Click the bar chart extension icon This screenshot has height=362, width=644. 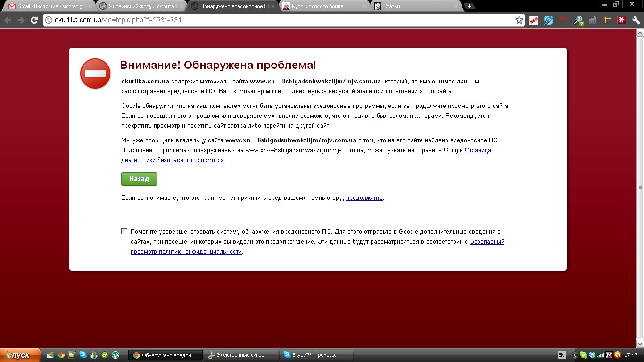coord(593,20)
